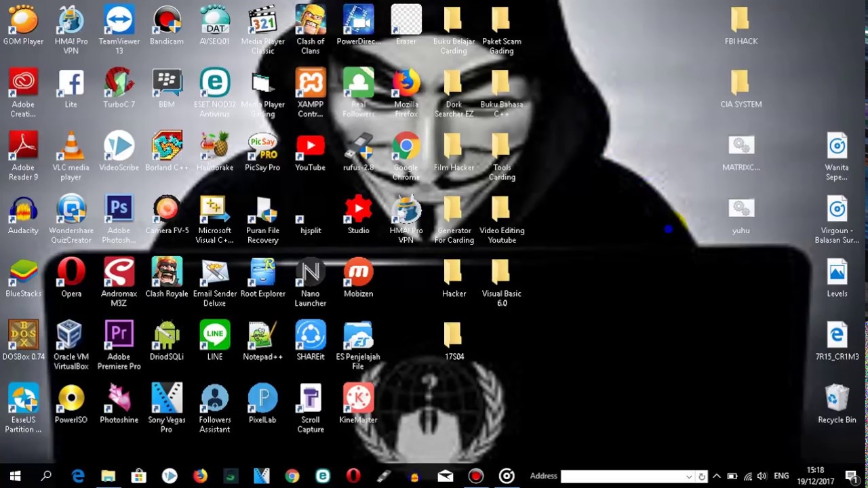The width and height of the screenshot is (868, 488).
Task: Open Google Chrome desktop shortcut
Action: (x=406, y=156)
